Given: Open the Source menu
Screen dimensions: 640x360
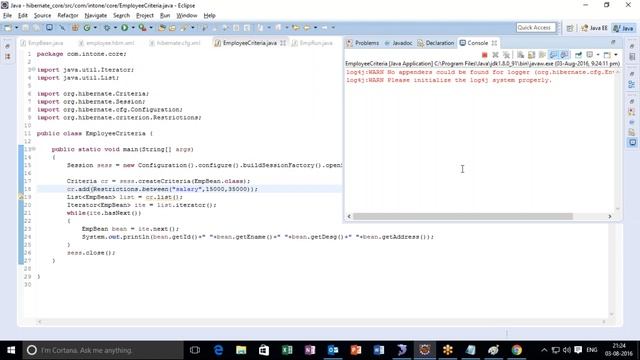Looking at the screenshot, I should coord(42,16).
